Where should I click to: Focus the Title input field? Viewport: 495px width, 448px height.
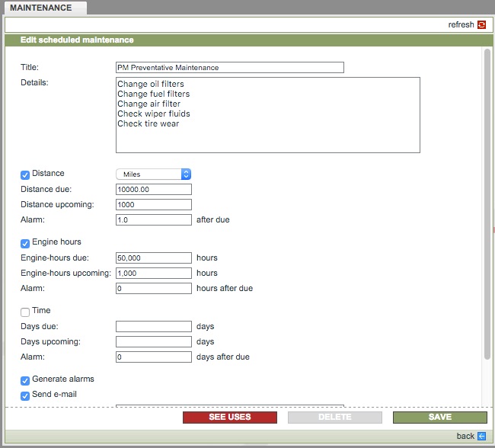pyautogui.click(x=230, y=67)
